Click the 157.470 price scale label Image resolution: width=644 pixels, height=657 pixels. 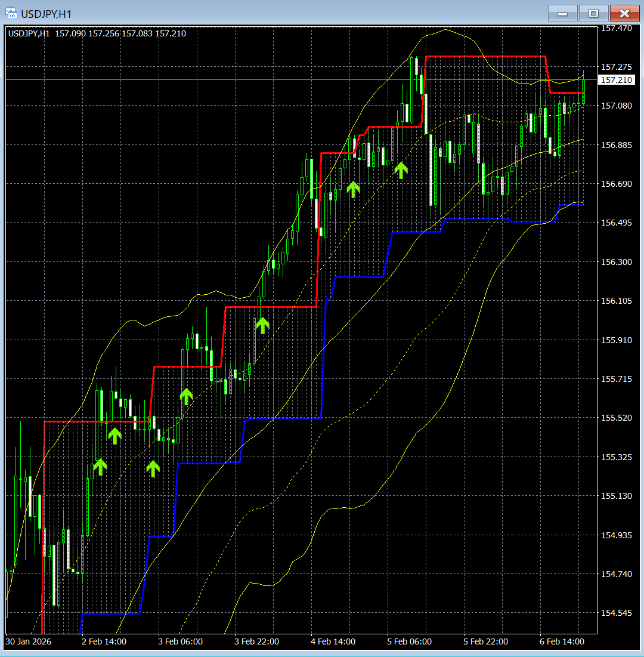pyautogui.click(x=617, y=29)
